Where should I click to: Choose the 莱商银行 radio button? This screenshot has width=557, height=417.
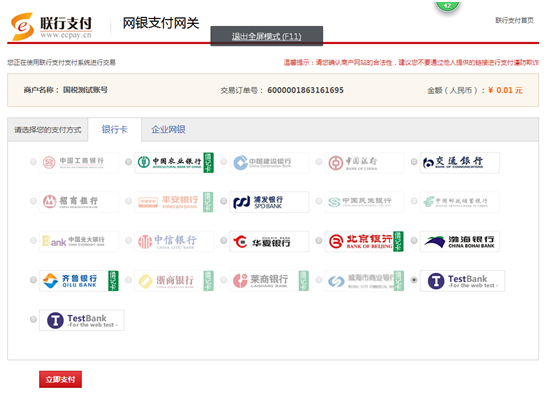[x=224, y=280]
